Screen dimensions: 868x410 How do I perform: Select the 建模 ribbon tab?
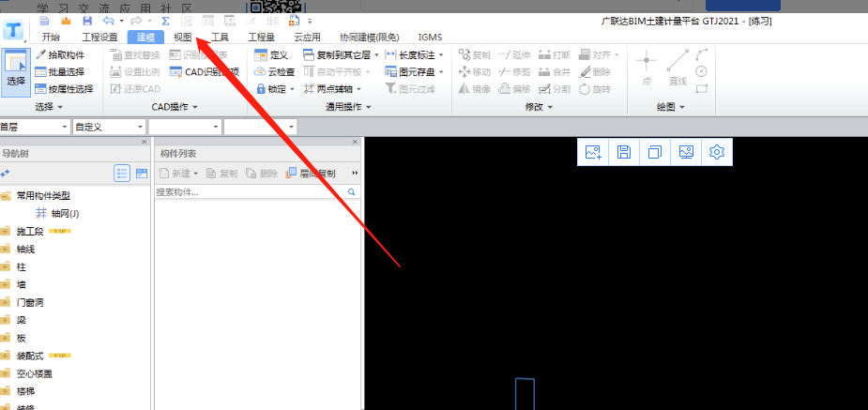145,38
